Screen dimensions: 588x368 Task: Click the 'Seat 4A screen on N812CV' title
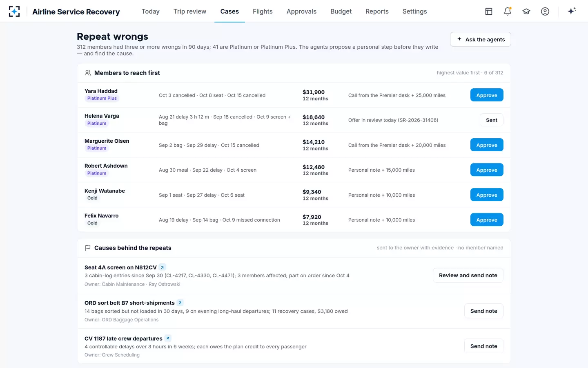pos(120,267)
